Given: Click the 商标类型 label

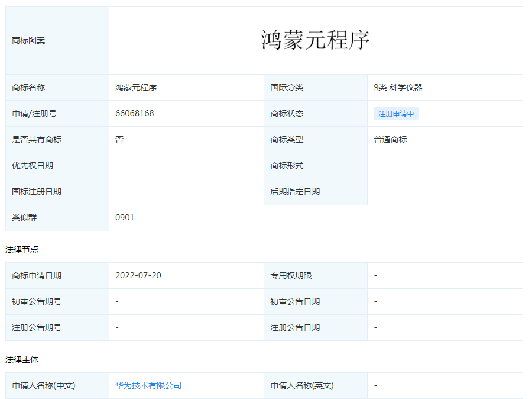Looking at the screenshot, I should [287, 140].
